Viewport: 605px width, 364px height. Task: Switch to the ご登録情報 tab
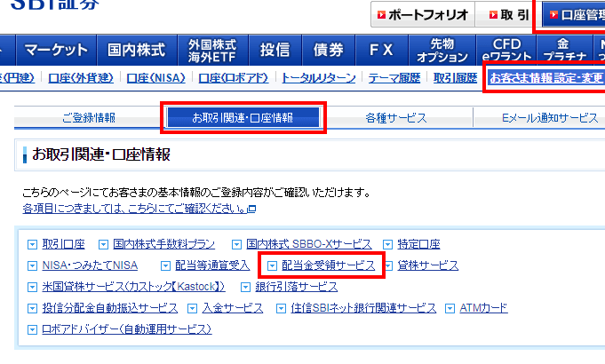[88, 117]
